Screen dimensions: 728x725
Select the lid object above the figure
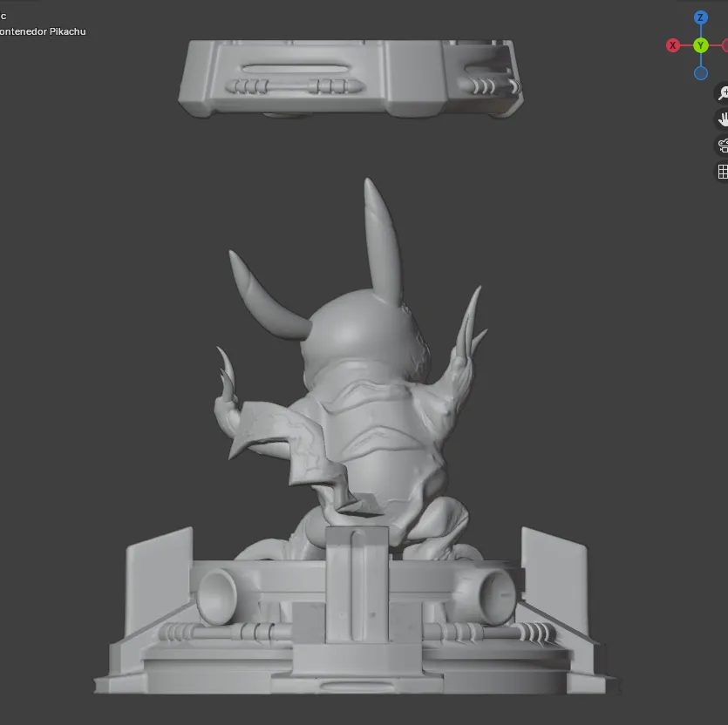tap(351, 79)
